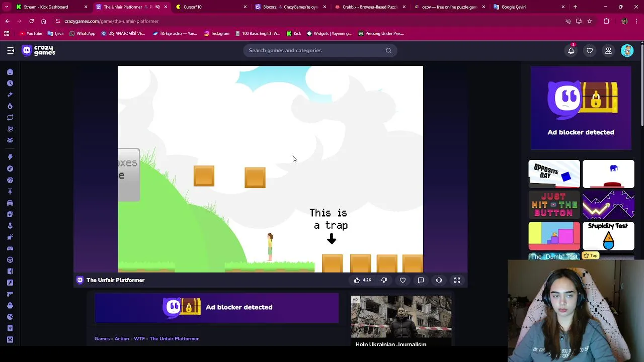The height and width of the screenshot is (362, 644).
Task: Click the report icon below game
Action: point(421,280)
